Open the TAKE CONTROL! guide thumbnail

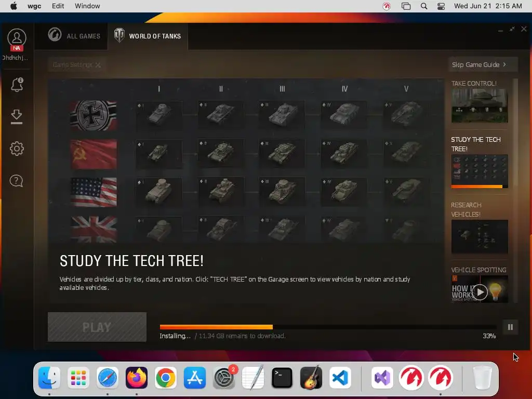point(480,106)
